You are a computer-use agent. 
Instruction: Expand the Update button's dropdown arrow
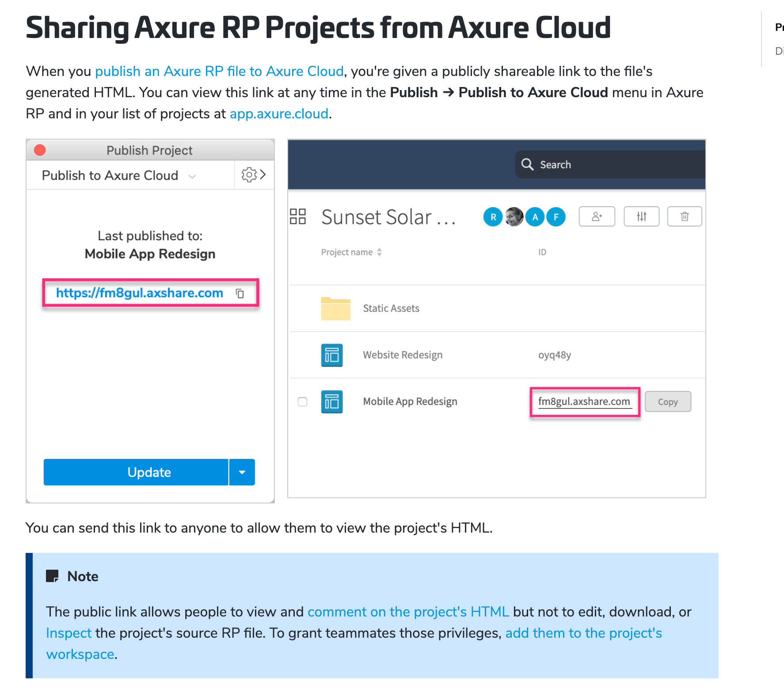point(242,472)
